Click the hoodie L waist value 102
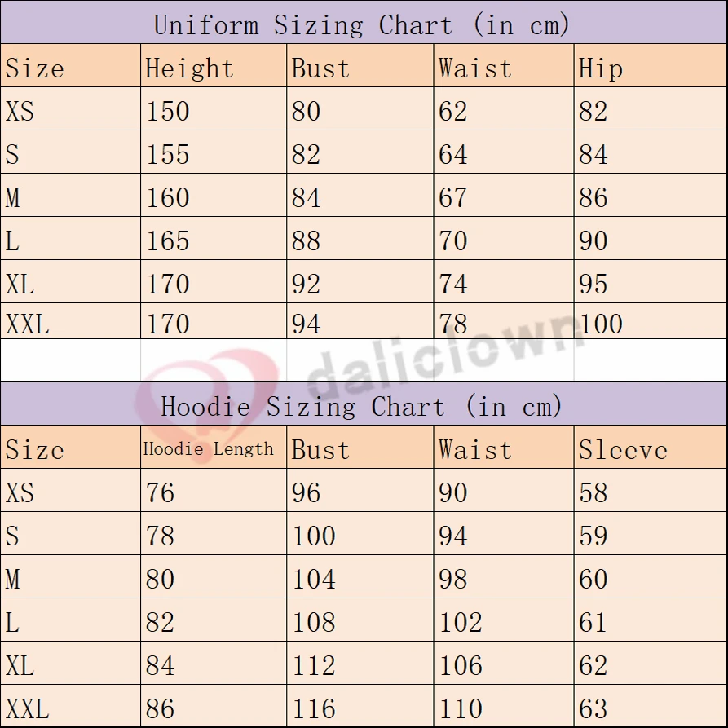 461,623
